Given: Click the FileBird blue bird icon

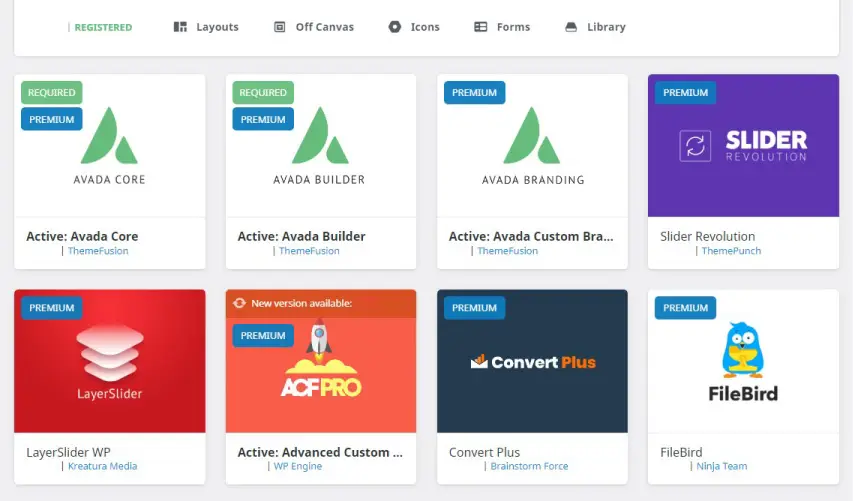Looking at the screenshot, I should 743,348.
